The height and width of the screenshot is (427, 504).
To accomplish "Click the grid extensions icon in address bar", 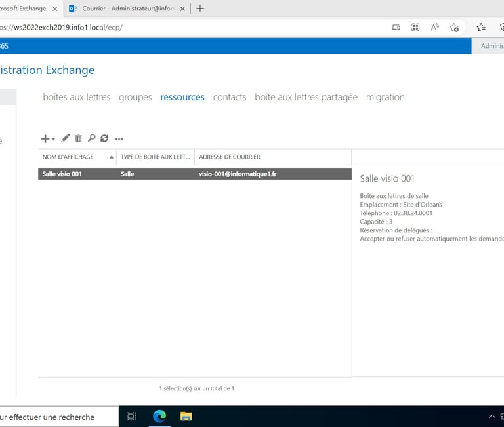I will [x=415, y=28].
